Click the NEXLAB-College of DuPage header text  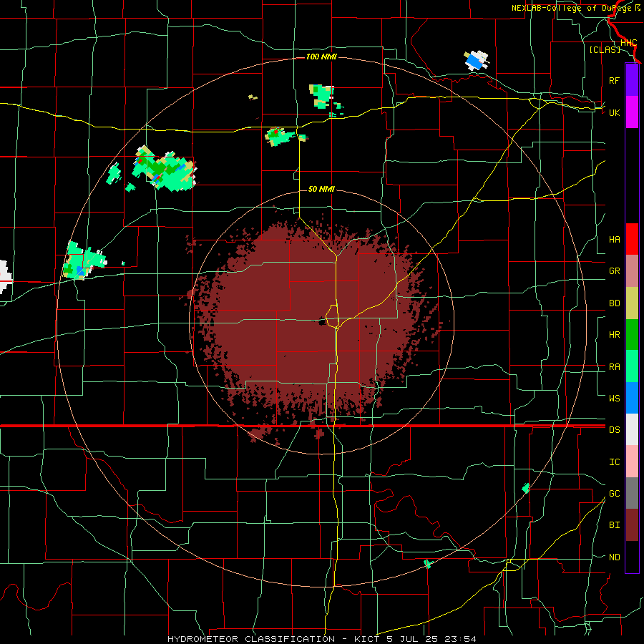572,8
